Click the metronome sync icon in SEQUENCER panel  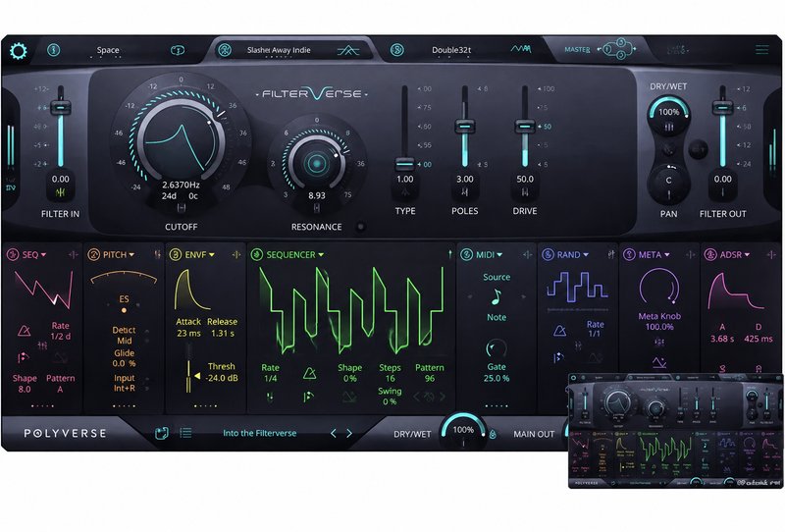click(309, 373)
